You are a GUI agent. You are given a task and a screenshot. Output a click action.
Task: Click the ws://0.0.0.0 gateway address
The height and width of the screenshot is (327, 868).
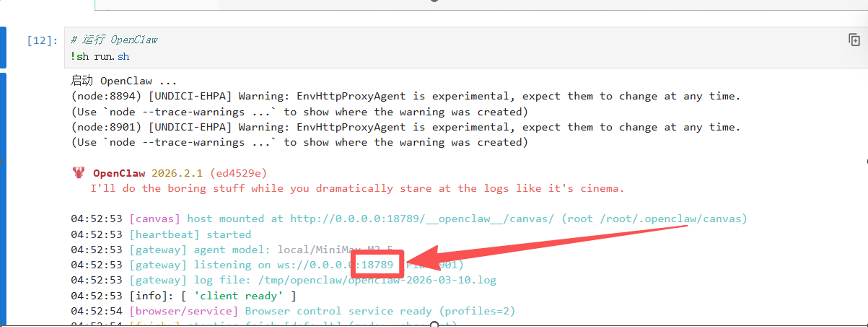[315, 265]
